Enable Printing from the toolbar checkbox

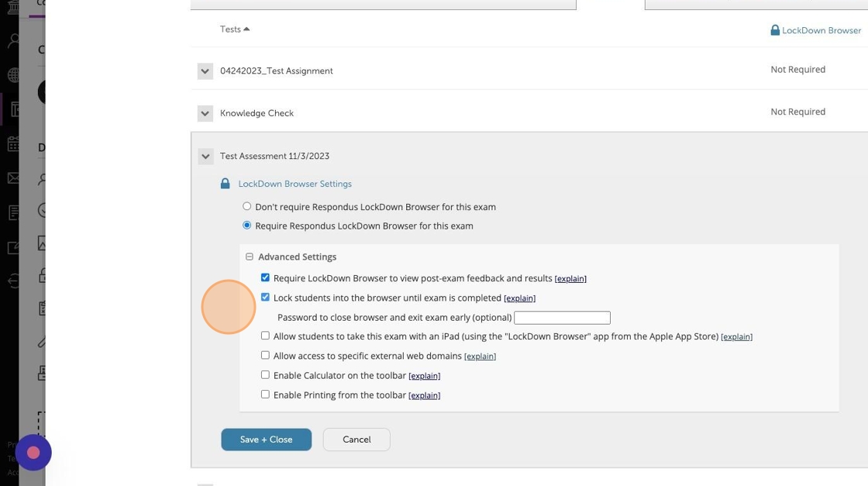pyautogui.click(x=265, y=395)
